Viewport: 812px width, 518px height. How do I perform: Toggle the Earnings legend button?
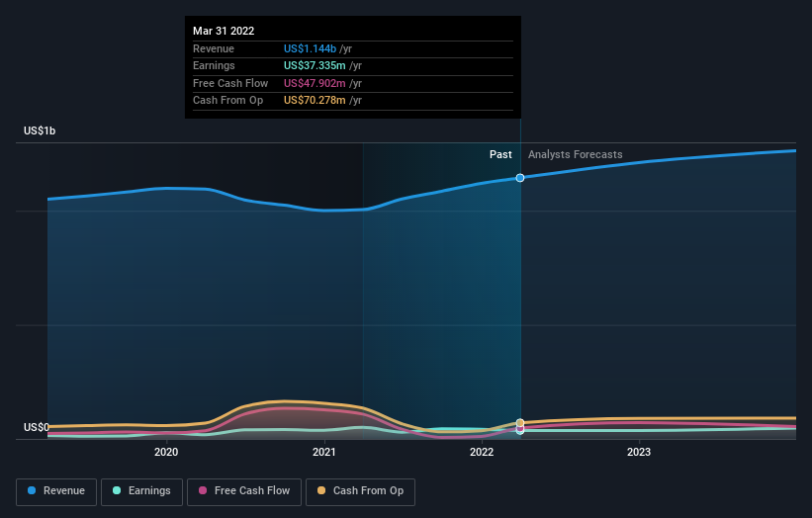coord(141,491)
